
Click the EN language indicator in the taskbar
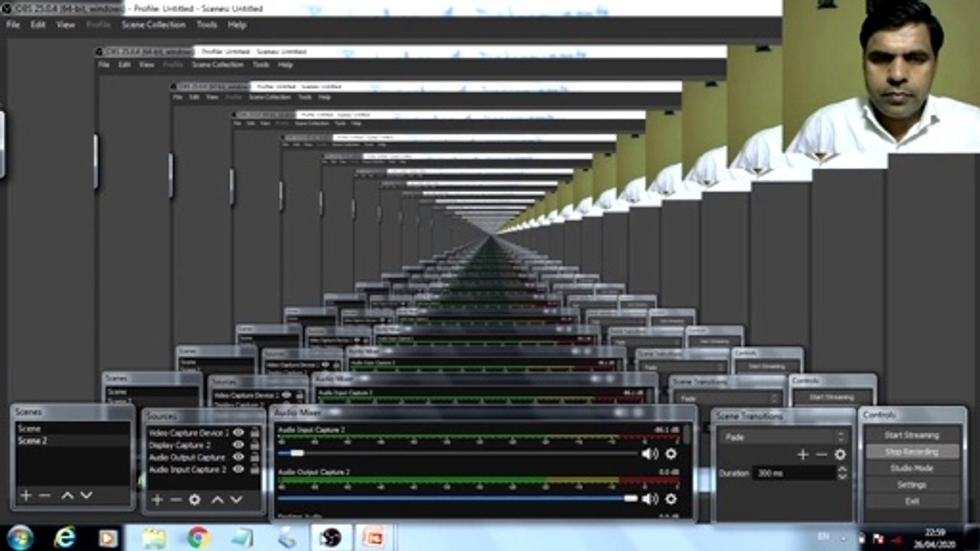[823, 537]
